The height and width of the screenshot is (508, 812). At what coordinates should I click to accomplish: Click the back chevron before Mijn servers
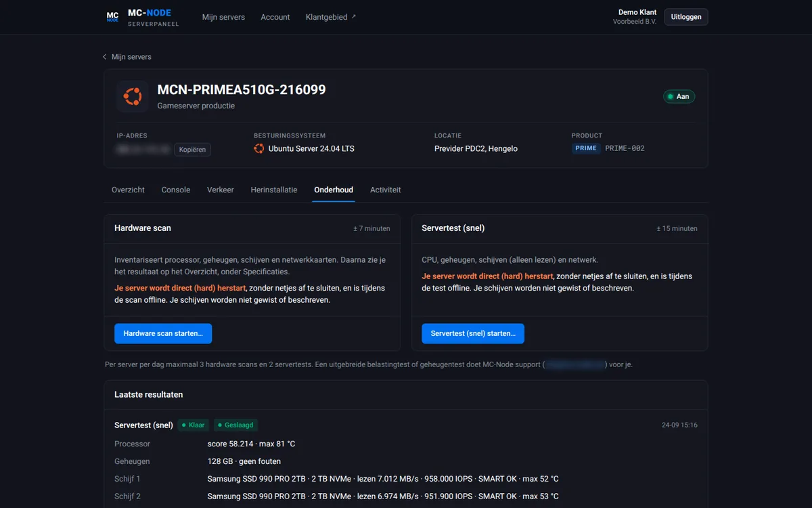[104, 57]
